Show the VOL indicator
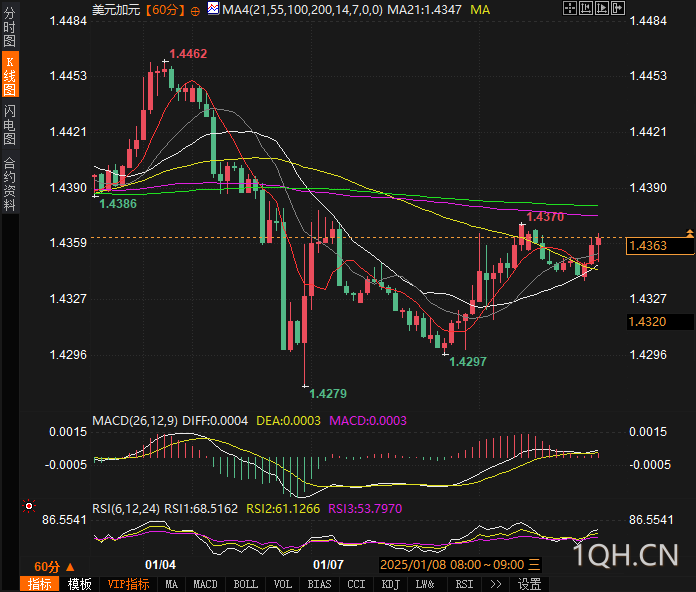The width and height of the screenshot is (696, 592). pyautogui.click(x=283, y=584)
